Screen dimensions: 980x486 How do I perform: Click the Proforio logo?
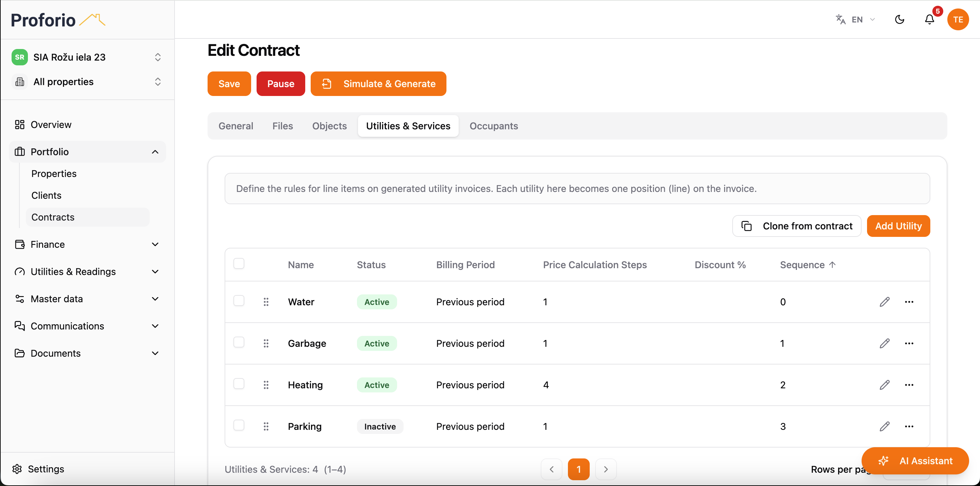[58, 20]
